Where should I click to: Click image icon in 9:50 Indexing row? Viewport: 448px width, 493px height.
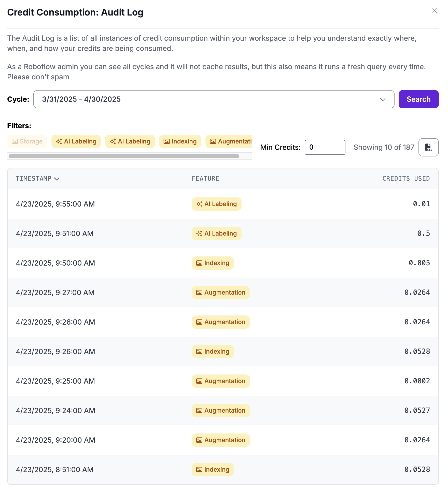point(199,263)
